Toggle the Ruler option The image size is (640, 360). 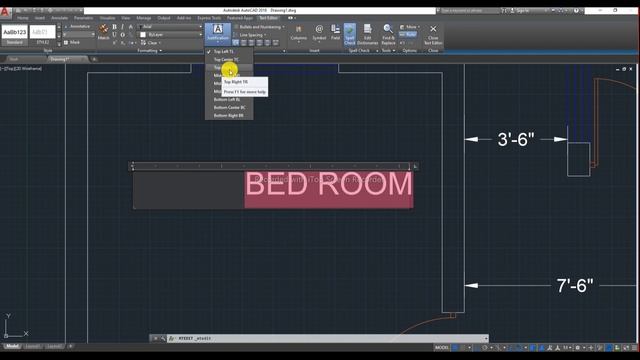click(x=408, y=35)
